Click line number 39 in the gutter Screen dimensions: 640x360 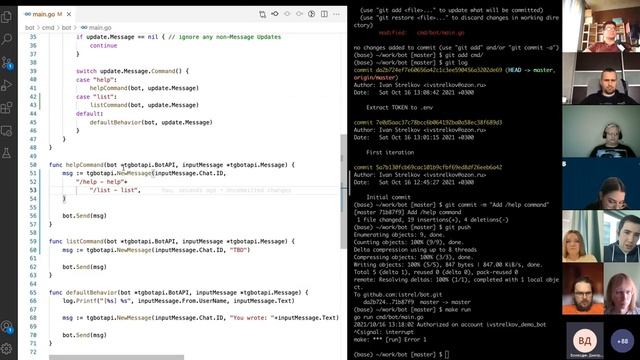coord(33,71)
